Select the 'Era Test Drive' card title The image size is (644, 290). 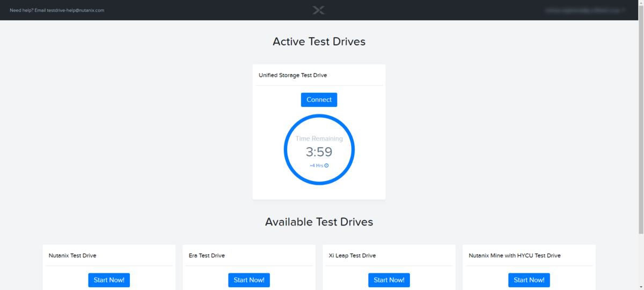207,256
